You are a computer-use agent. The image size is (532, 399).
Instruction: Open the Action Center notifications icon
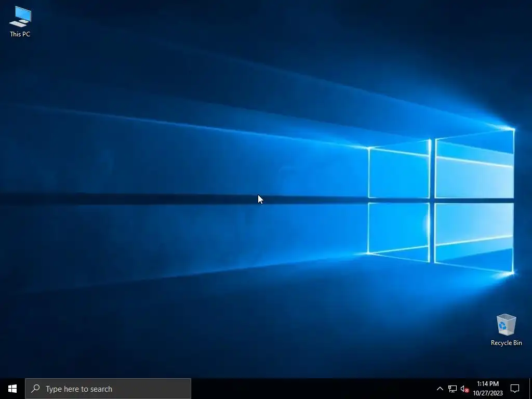pos(515,389)
